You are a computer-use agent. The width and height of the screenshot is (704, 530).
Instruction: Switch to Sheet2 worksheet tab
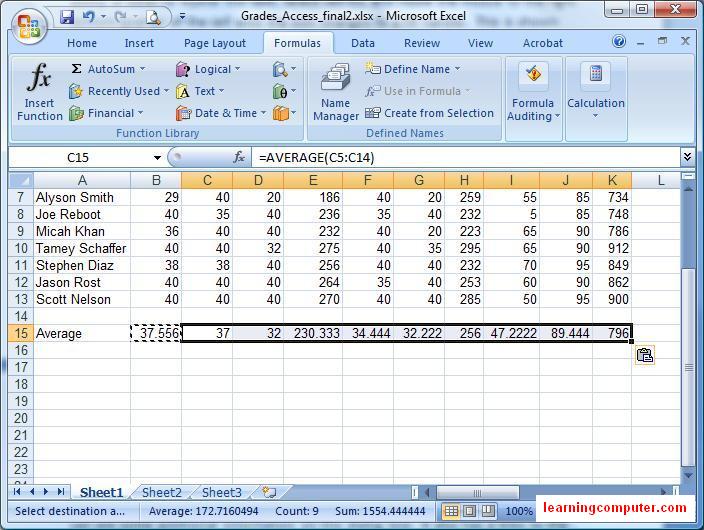coord(162,492)
